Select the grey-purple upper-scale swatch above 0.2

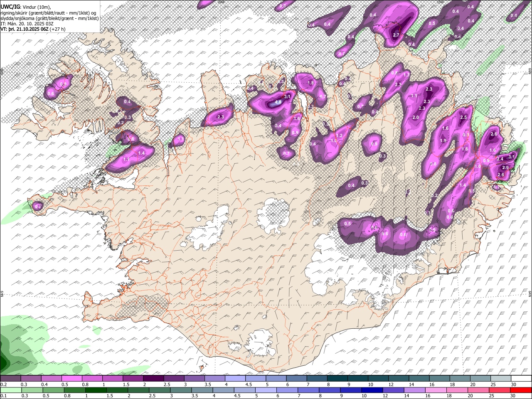(10, 379)
